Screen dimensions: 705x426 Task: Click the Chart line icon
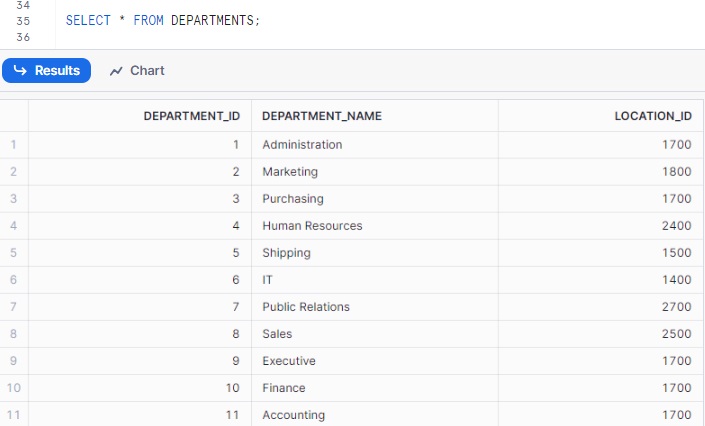click(116, 71)
